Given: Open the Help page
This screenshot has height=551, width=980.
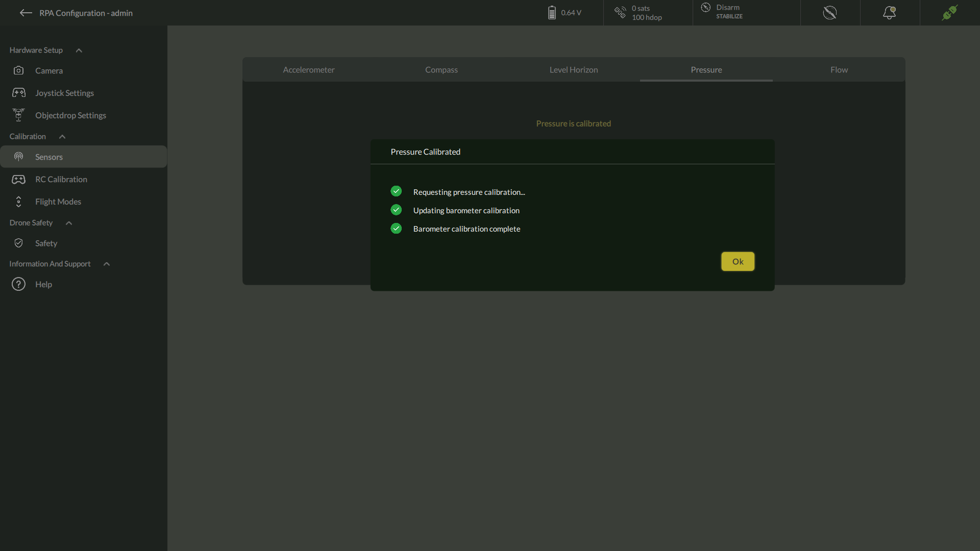Looking at the screenshot, I should click(84, 284).
